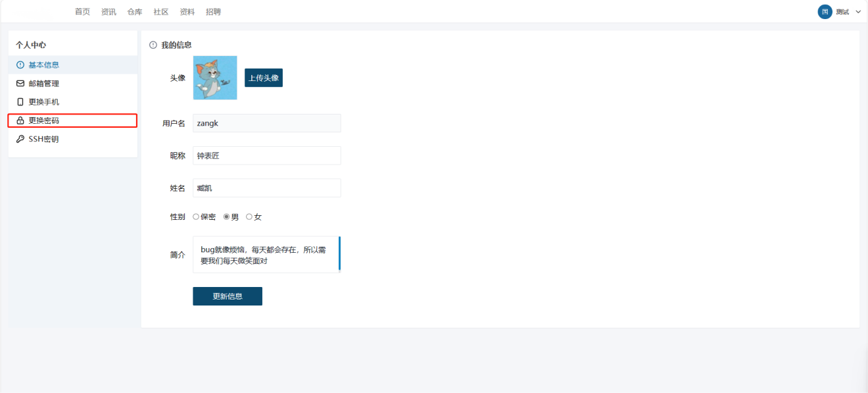Click the info icon next to 我的信息

[153, 45]
